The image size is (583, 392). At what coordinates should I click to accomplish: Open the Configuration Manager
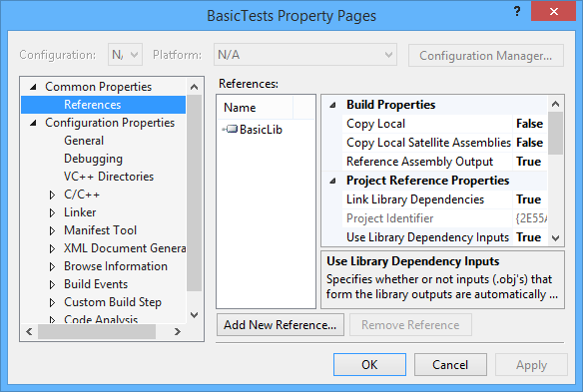tap(485, 56)
